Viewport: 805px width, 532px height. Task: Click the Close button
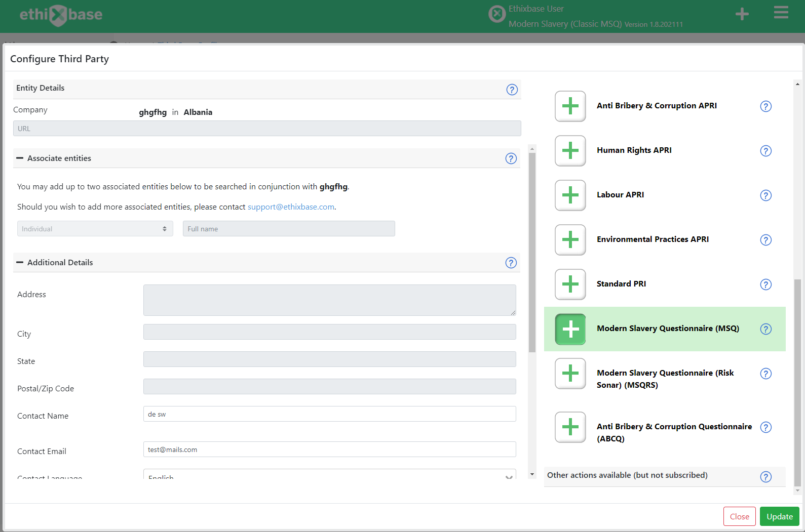coord(740,516)
